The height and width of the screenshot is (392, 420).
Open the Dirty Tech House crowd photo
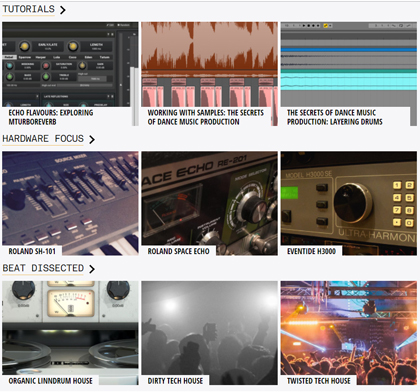209,328
